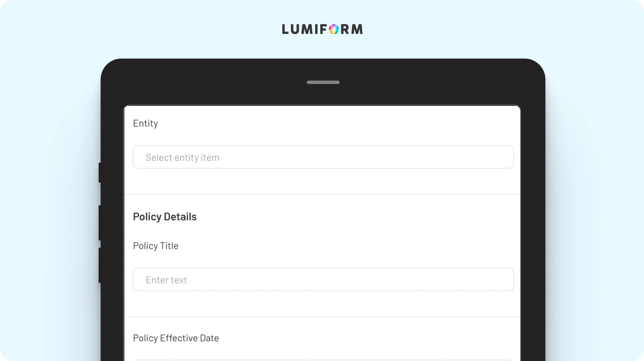Click the "Select entity item" placeholder text
This screenshot has width=644, height=361.
pyautogui.click(x=182, y=157)
